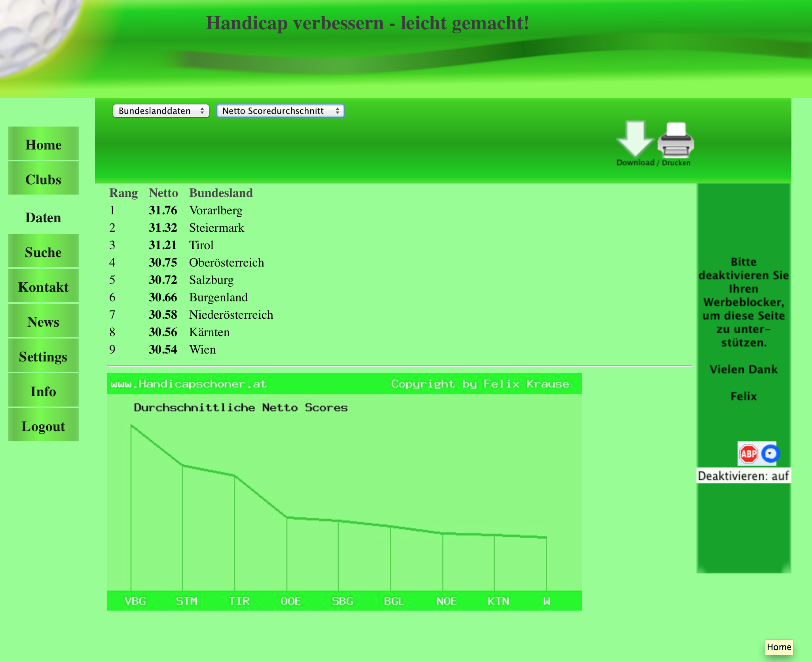Click the Home tooltip label at bottom right

point(779,647)
